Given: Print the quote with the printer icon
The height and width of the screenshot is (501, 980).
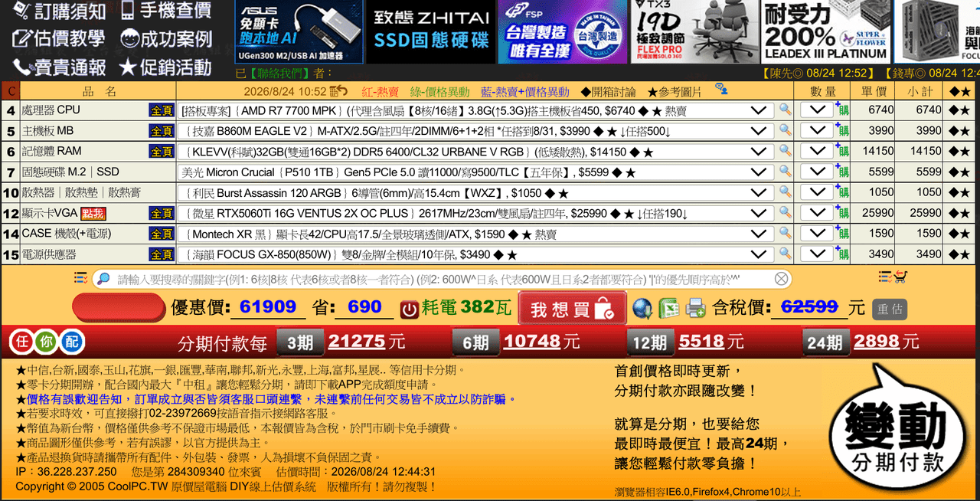Looking at the screenshot, I should [x=696, y=308].
